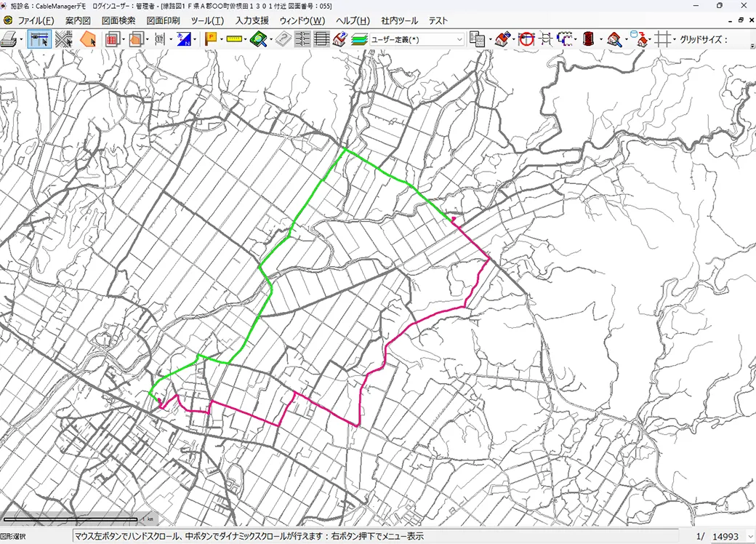Click the document sheets copy icon
Image resolution: width=756 pixels, height=544 pixels.
click(x=477, y=39)
